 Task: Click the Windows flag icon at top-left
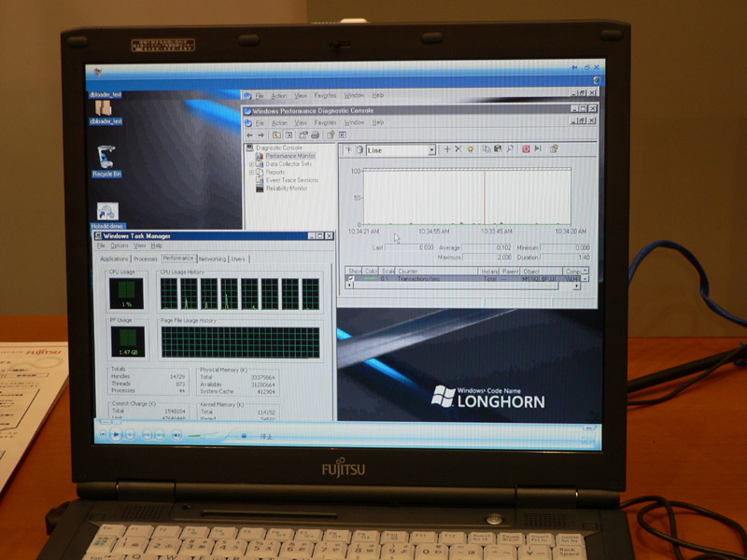(98, 73)
